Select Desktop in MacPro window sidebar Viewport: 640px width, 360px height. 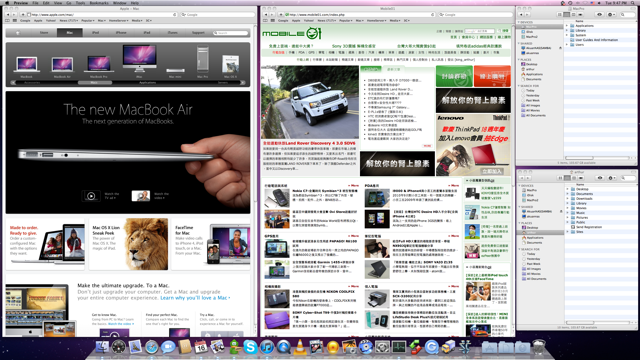click(x=531, y=64)
